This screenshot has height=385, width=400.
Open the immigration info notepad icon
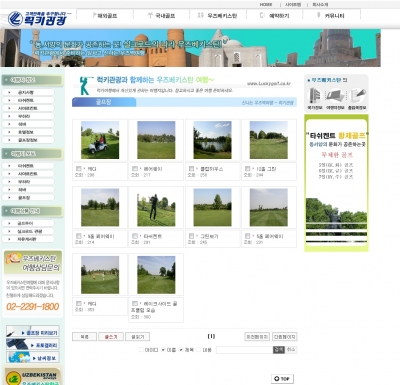click(357, 95)
